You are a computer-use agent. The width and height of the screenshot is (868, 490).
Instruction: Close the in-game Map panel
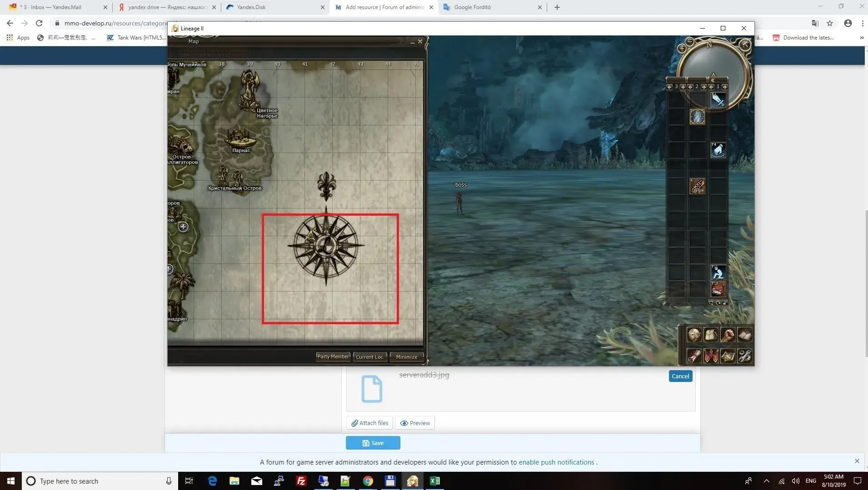click(x=420, y=41)
